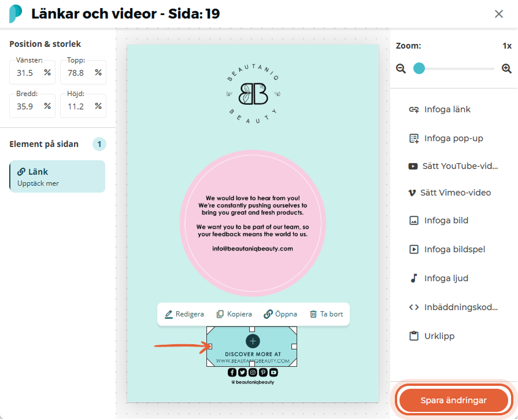Add audio with Infoga ljud
Viewport: 518px width, 420px height.
tap(439, 278)
